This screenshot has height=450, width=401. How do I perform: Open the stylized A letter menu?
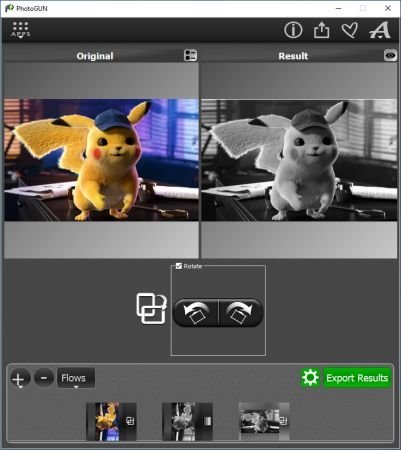(x=380, y=30)
